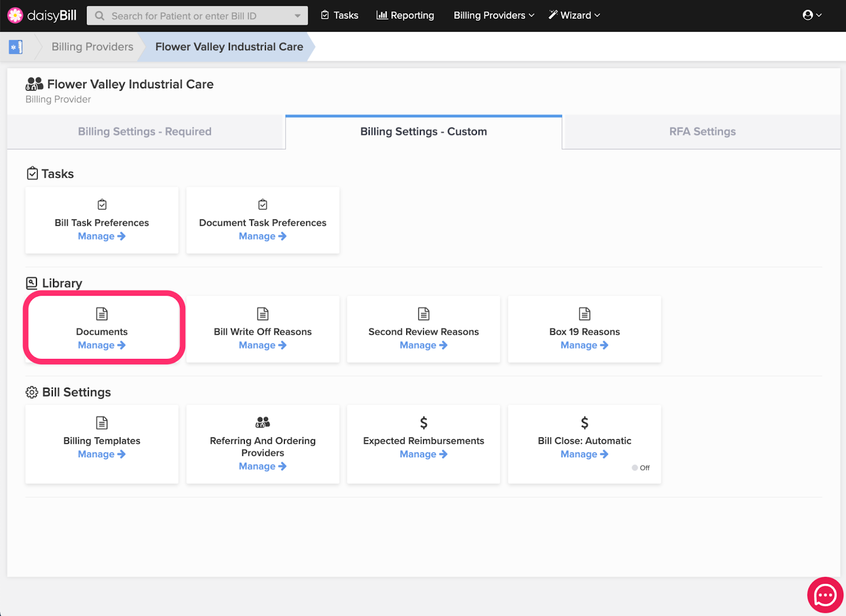Screen dimensions: 846x616
Task: Click the Flower Valley Industrial Care breadcrumb
Action: pos(229,47)
